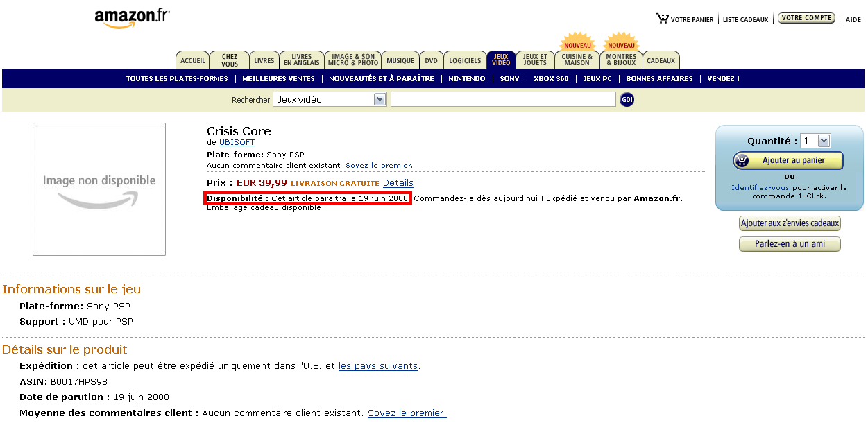Open the Jeux et Jouets tab
Image resolution: width=868 pixels, height=423 pixels.
tap(535, 60)
